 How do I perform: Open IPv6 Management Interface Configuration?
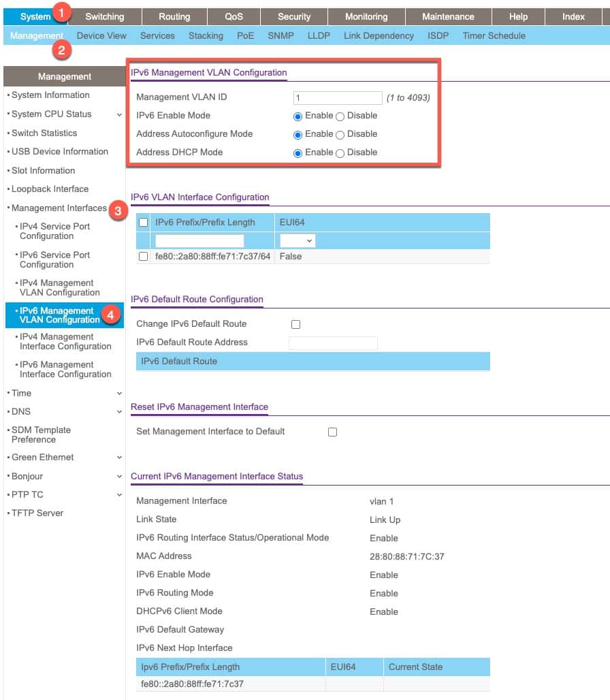(65, 370)
